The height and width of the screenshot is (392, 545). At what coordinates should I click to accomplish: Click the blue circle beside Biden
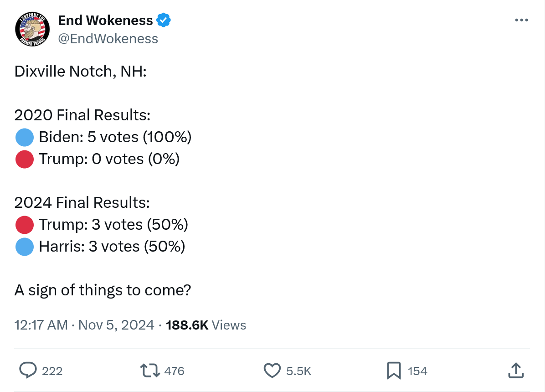pyautogui.click(x=25, y=137)
